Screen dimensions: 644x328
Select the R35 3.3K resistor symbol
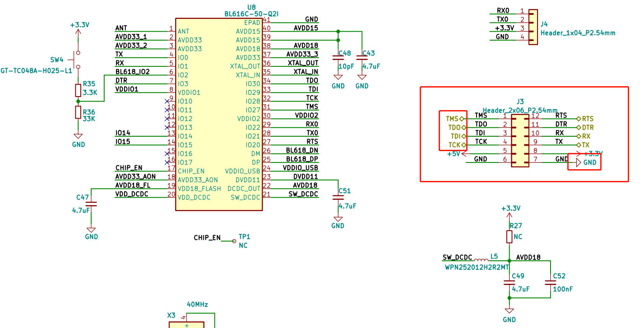[78, 90]
